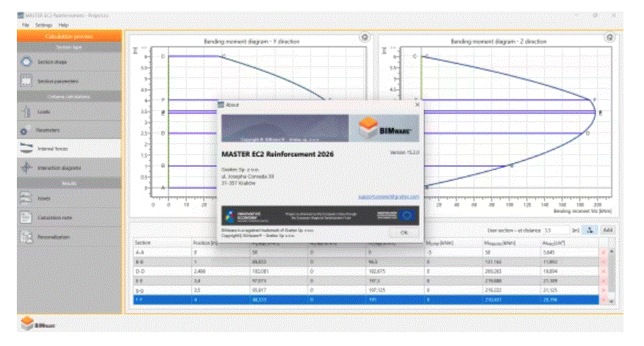Delete the highlighted F-F section row

click(x=604, y=300)
